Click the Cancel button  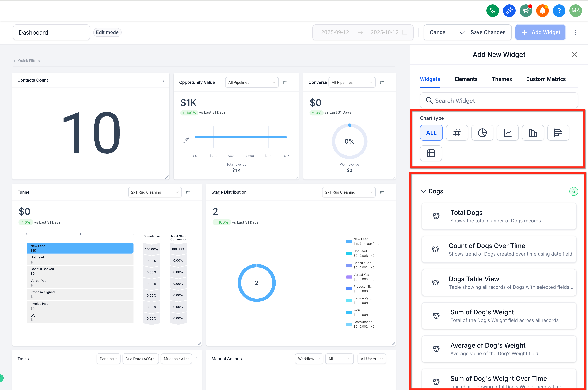pyautogui.click(x=438, y=32)
